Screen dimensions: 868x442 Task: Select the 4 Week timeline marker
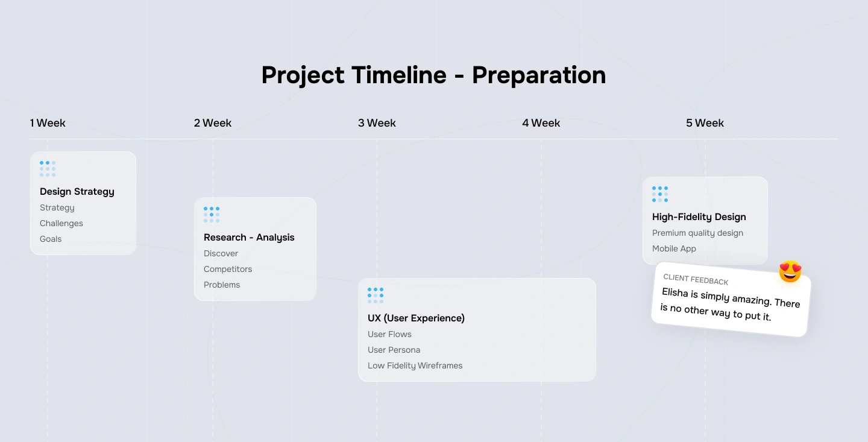(x=541, y=123)
